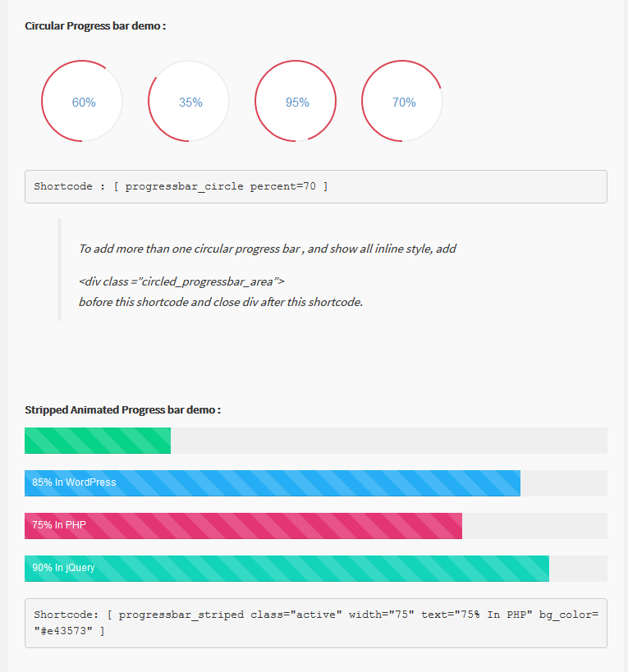Click the pink 75% In PHP bar
Image resolution: width=628 pixels, height=672 pixels.
[x=244, y=526]
